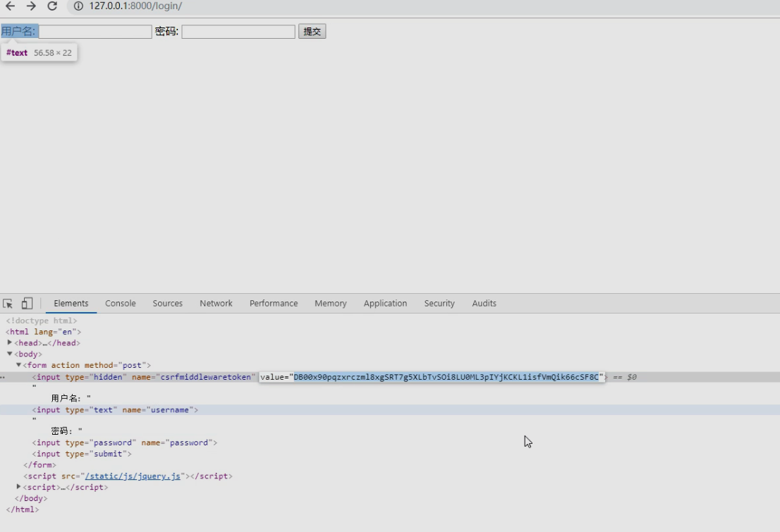Submit the login form with 提交 button

click(x=312, y=31)
